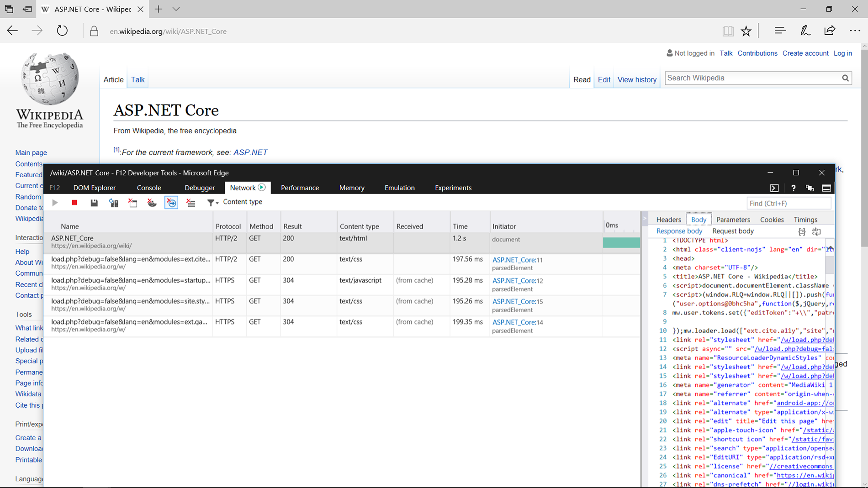868x488 pixels.
Task: Open the Debugger tab
Action: click(200, 188)
